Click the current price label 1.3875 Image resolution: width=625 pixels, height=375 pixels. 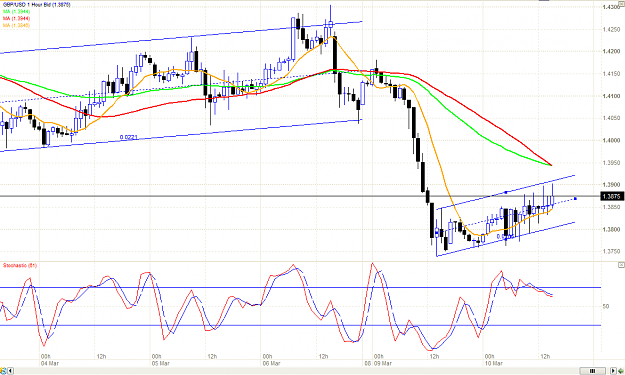[611, 196]
